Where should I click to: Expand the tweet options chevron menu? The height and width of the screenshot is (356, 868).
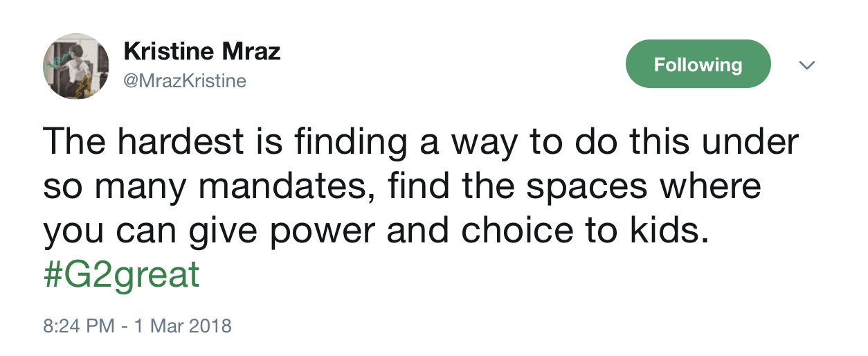click(x=806, y=65)
